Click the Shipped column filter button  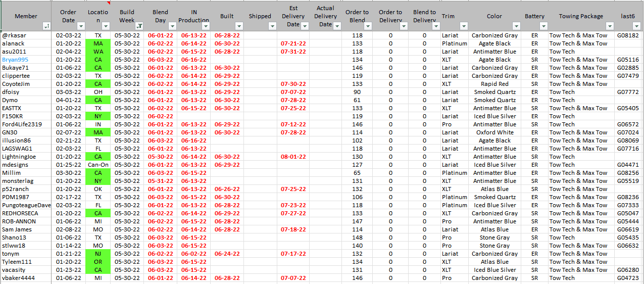[272, 26]
